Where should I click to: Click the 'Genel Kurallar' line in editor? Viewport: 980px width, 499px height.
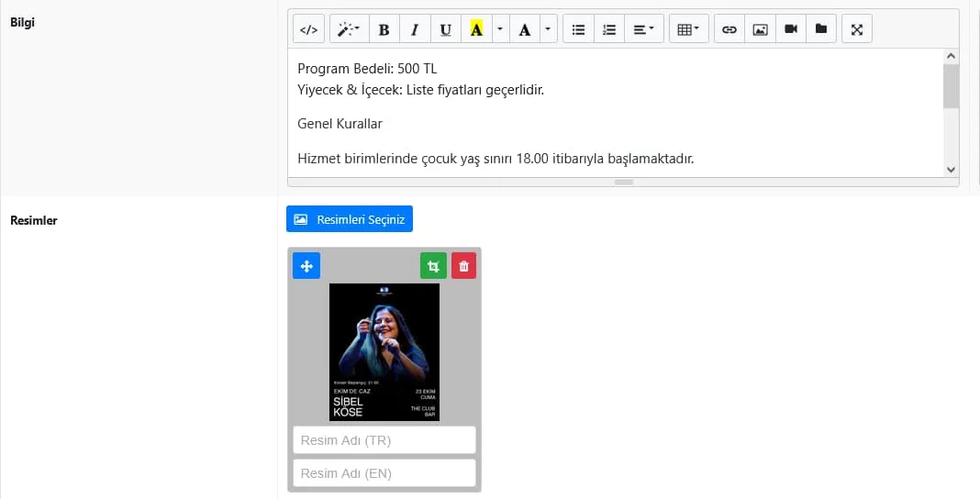pyautogui.click(x=340, y=124)
